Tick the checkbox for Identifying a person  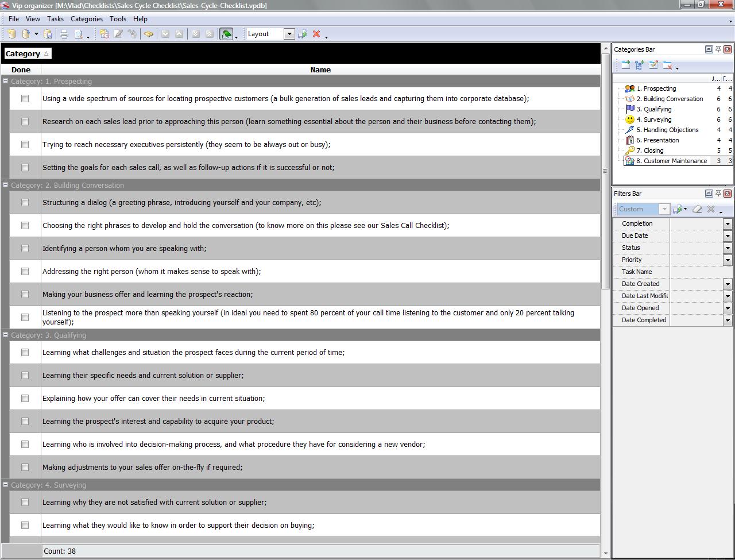tap(25, 248)
